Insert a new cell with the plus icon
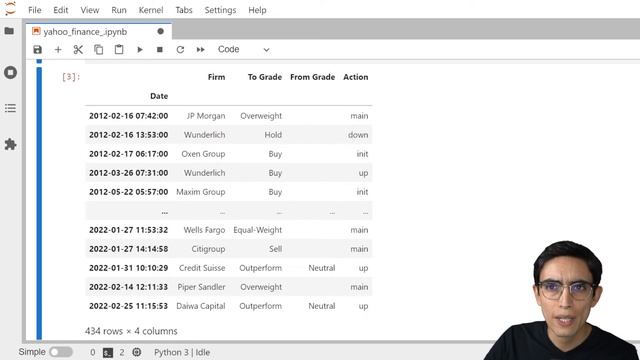This screenshot has height=360, width=640. tap(58, 49)
